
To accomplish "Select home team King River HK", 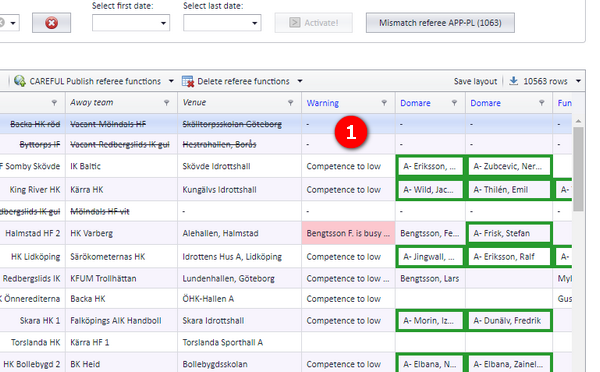I will [33, 189].
